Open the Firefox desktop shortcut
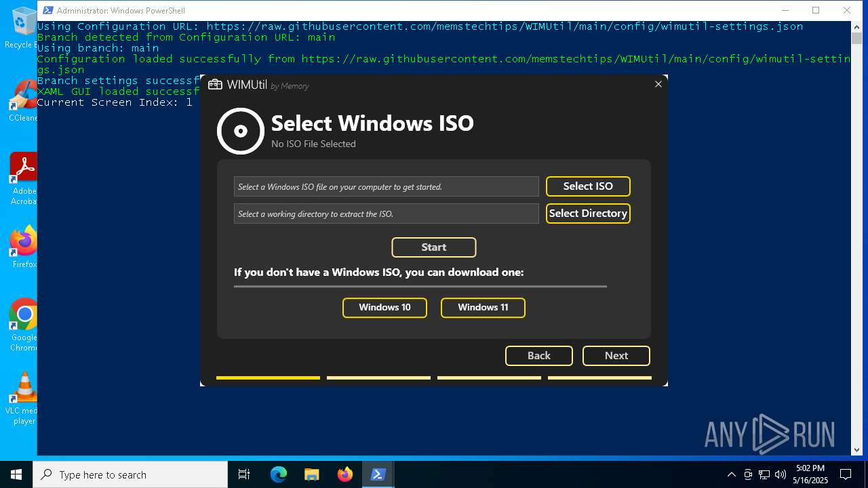The image size is (868, 488). [x=24, y=247]
